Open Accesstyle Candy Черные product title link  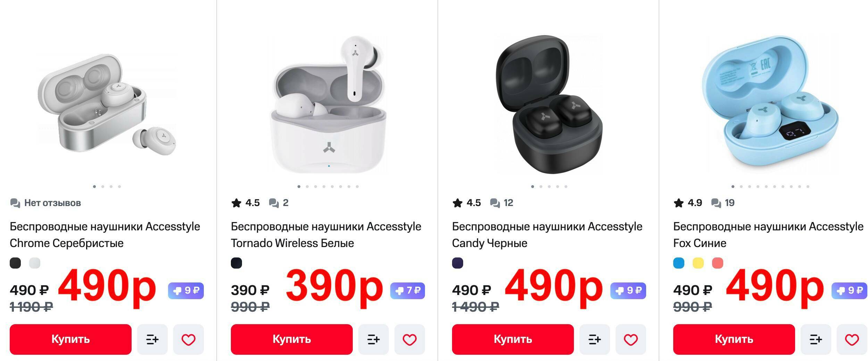(547, 235)
